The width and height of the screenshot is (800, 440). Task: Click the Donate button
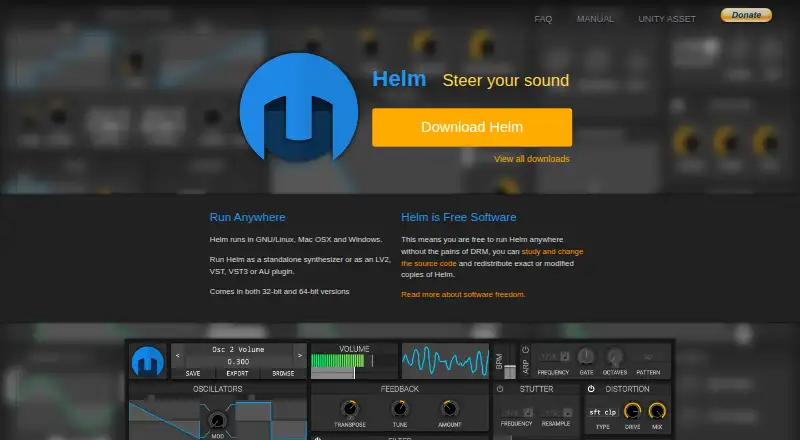746,15
